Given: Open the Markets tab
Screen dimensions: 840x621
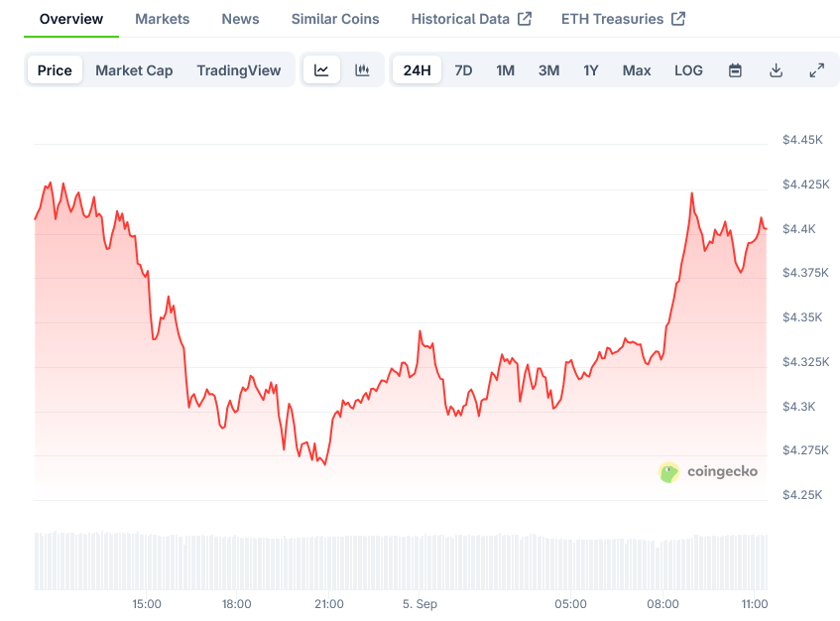Looking at the screenshot, I should (162, 19).
